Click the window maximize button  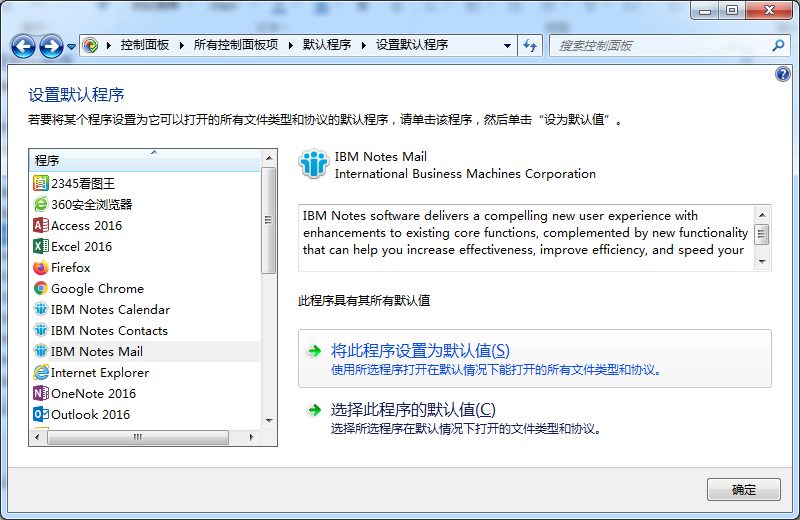(732, 10)
